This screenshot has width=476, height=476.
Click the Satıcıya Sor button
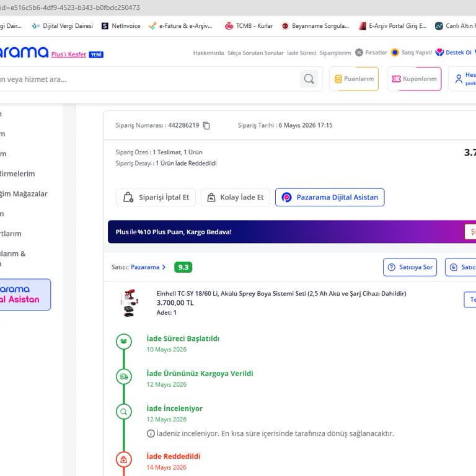(x=410, y=267)
